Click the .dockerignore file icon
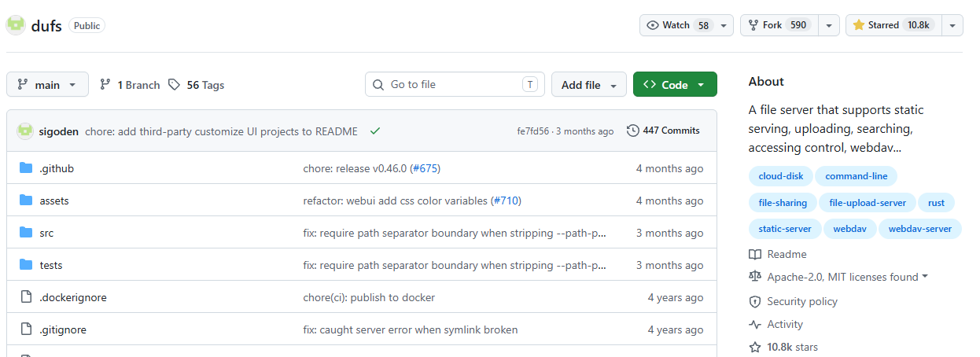 26,297
